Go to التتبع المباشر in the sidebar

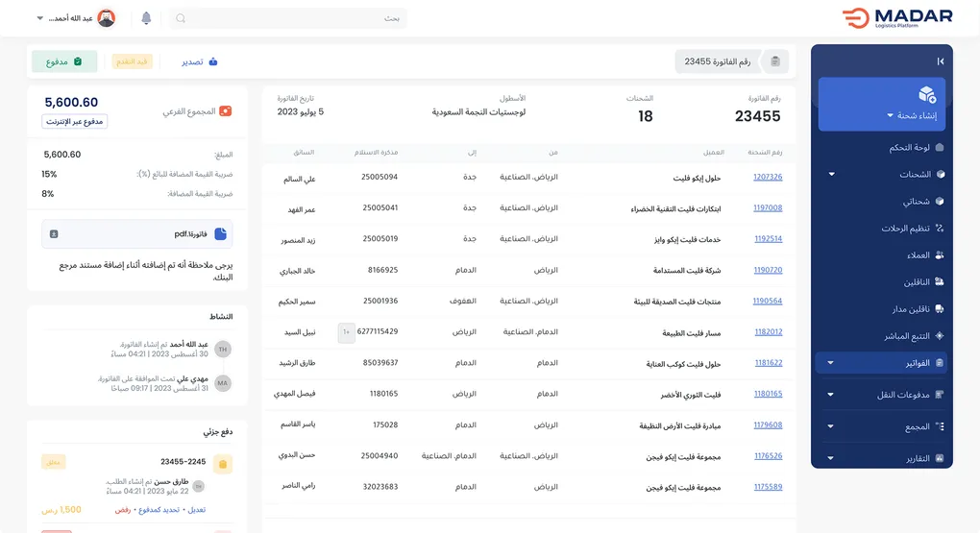[x=903, y=336]
